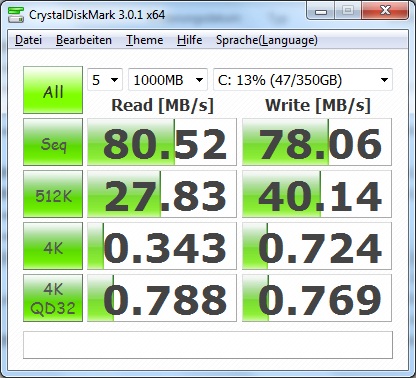Click the 4K write result 0.724
Screen dimensions: 416x378
point(317,246)
